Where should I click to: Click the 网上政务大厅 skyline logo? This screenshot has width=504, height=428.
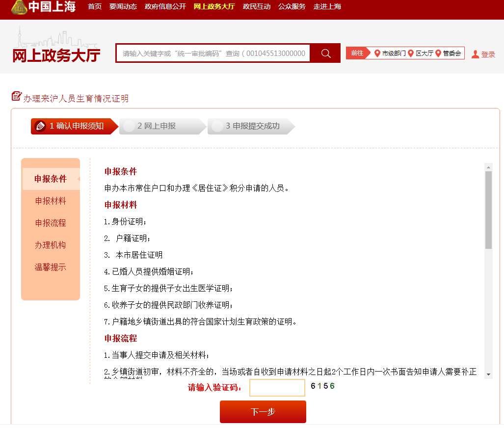pos(56,45)
